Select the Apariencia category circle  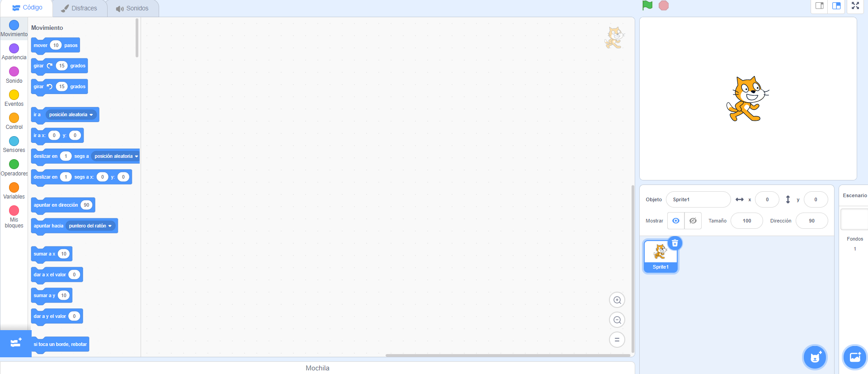14,48
